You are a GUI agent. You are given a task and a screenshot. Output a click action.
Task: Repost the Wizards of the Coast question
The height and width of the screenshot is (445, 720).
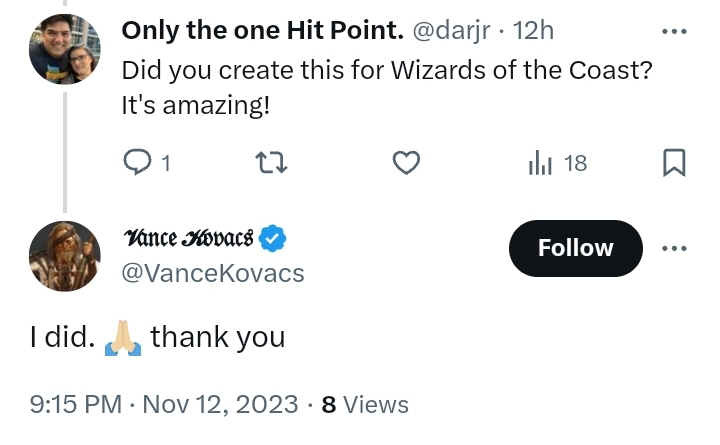point(271,163)
